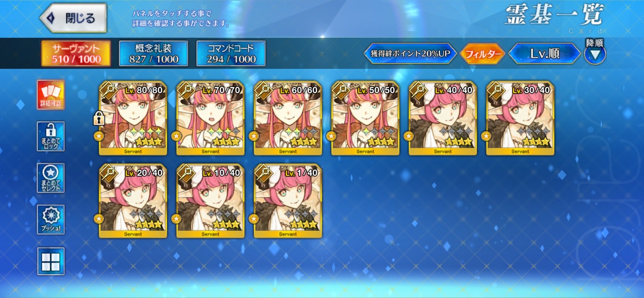This screenshot has width=644, height=298.
Task: Switch to the コマンドコード tab
Action: (x=231, y=53)
